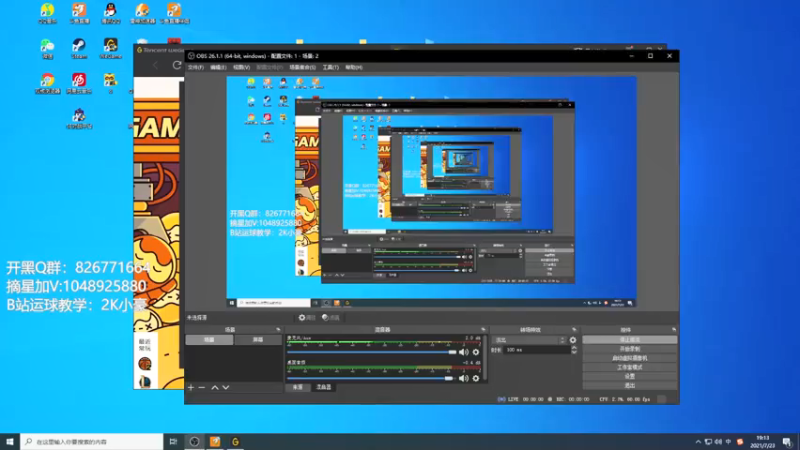The image size is (800, 450).
Task: Open the 工具(T) menu in OBS
Action: pos(331,67)
